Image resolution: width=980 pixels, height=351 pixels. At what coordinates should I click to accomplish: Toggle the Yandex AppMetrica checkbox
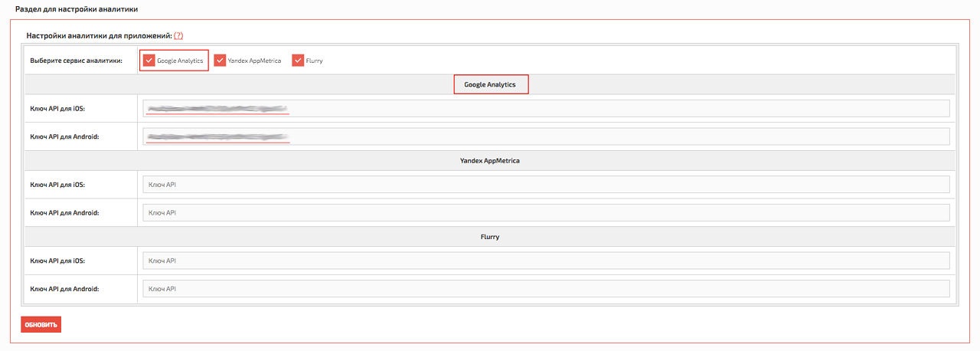pyautogui.click(x=220, y=61)
